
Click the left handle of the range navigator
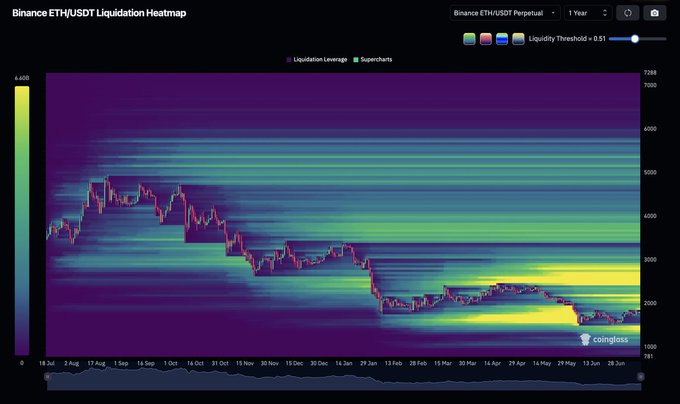(x=47, y=377)
